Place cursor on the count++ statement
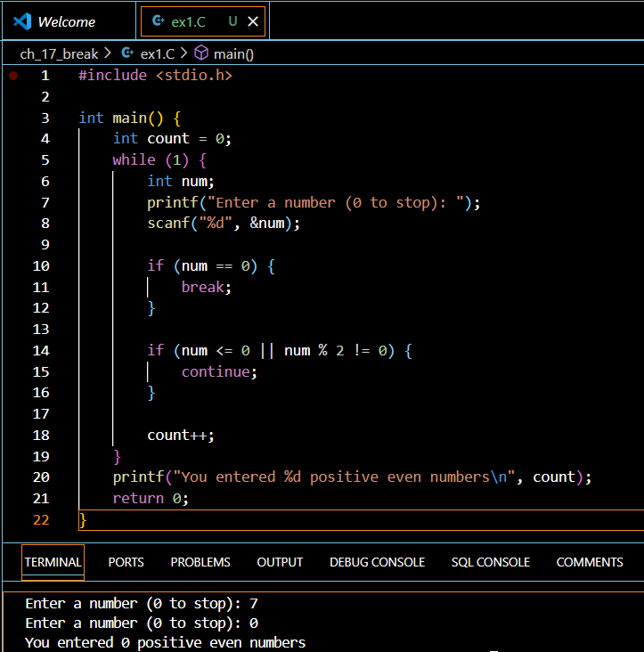 (x=181, y=435)
